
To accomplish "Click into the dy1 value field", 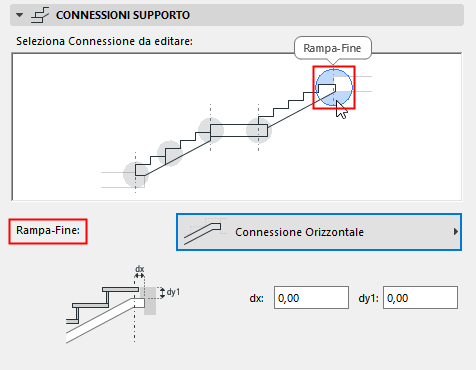I will point(420,297).
